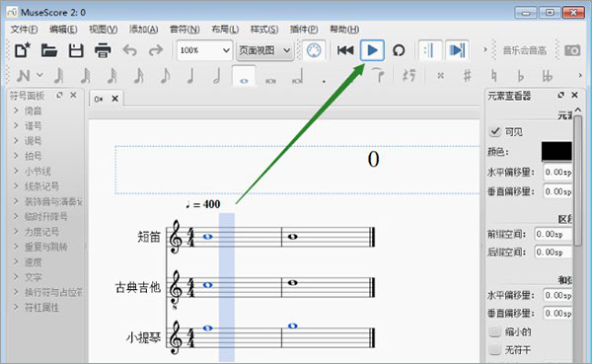
Task: Select the longa note duration
Action: (x=298, y=76)
